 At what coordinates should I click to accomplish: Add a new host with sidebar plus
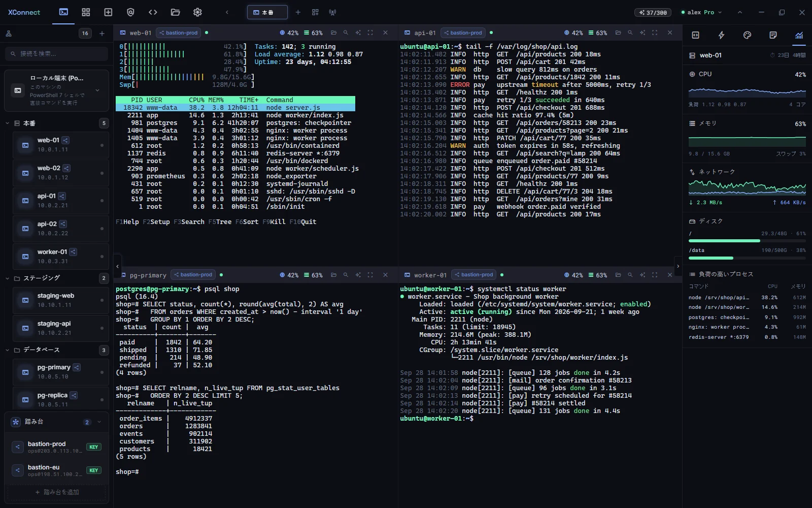click(102, 34)
